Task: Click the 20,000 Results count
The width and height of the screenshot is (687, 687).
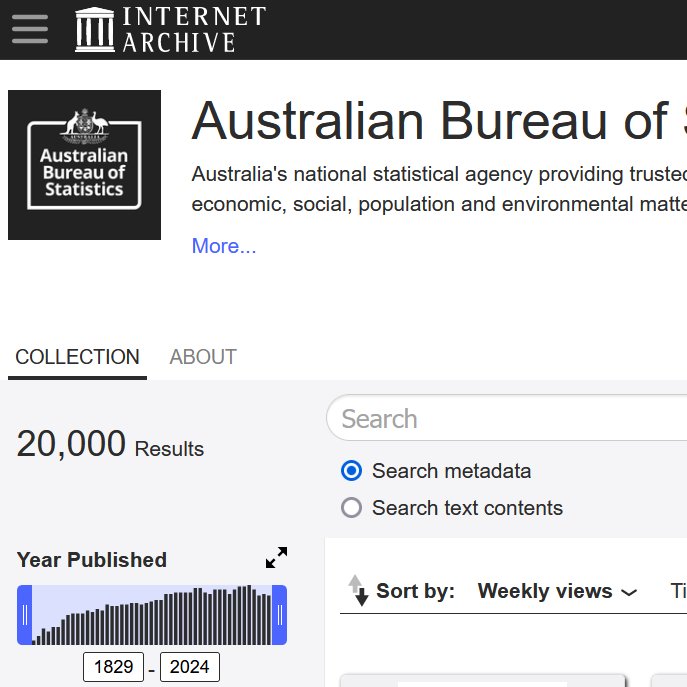Action: click(110, 444)
